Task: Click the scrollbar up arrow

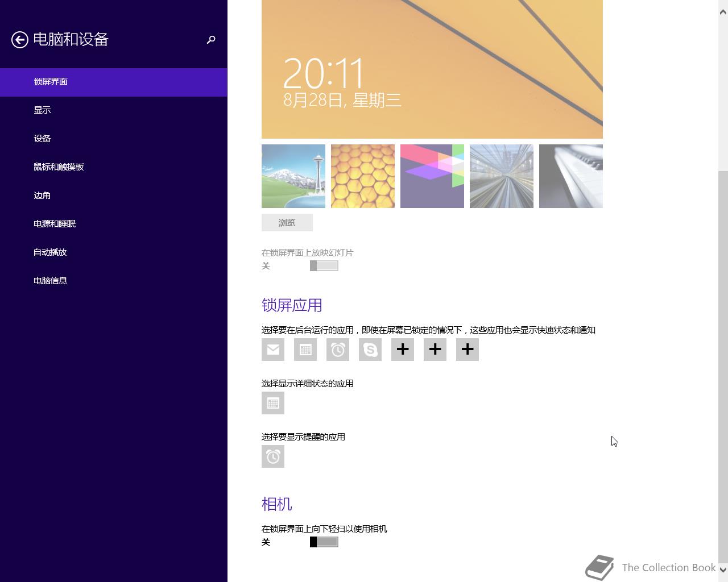Action: [x=723, y=11]
